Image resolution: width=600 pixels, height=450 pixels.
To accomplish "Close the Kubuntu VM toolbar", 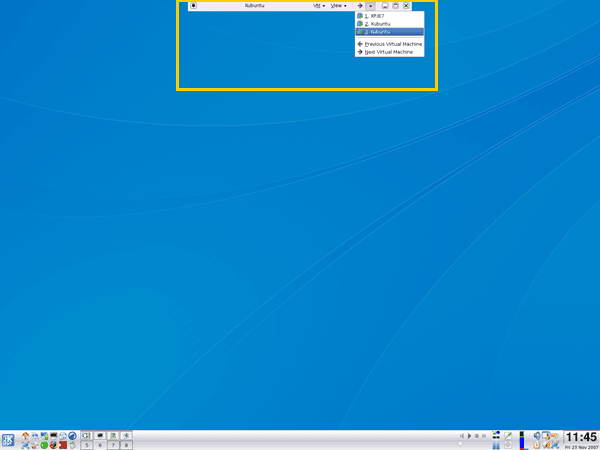I will click(406, 6).
